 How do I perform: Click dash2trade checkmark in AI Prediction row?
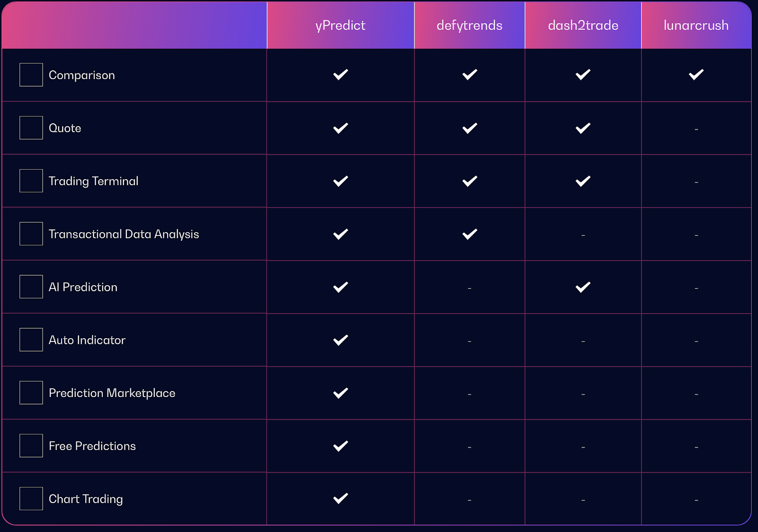(x=583, y=287)
